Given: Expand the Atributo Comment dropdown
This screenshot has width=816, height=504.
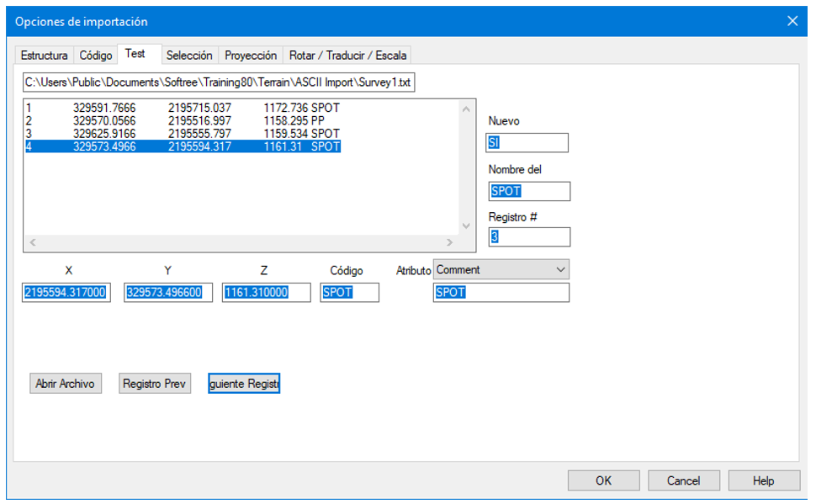Looking at the screenshot, I should pyautogui.click(x=561, y=269).
